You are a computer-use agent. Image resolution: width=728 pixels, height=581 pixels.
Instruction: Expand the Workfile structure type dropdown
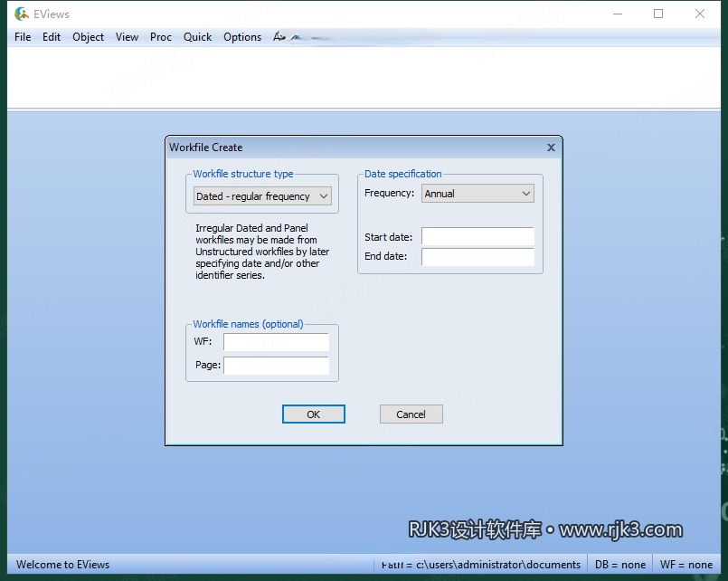[262, 196]
